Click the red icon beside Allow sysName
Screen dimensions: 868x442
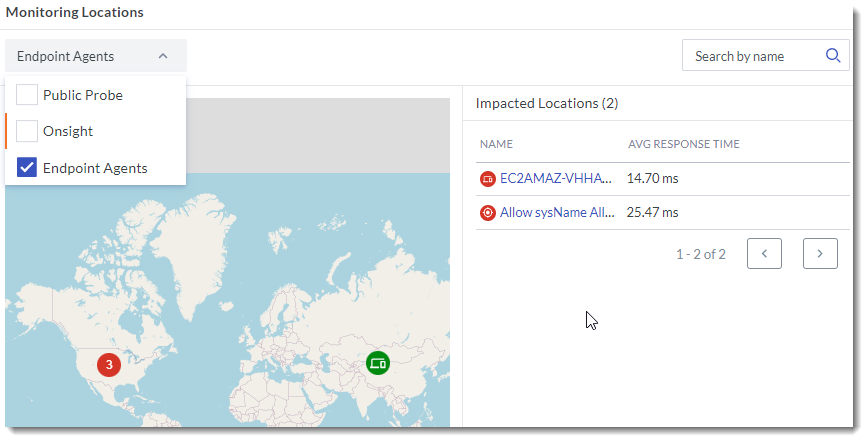[x=488, y=212]
